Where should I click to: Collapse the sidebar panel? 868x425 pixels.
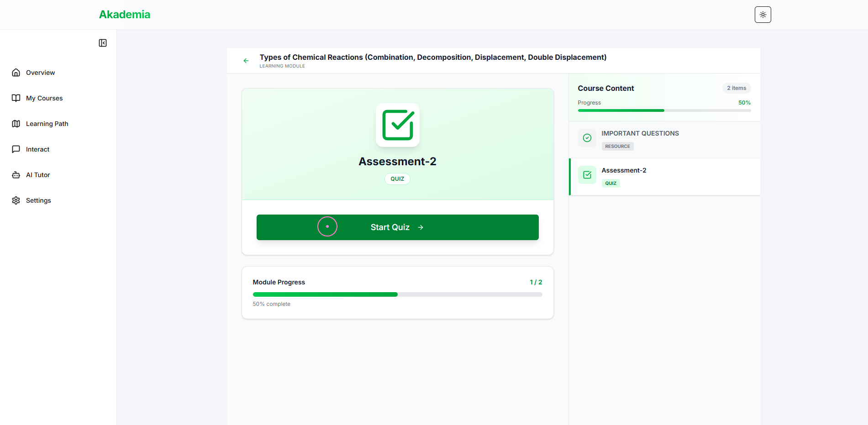tap(103, 43)
